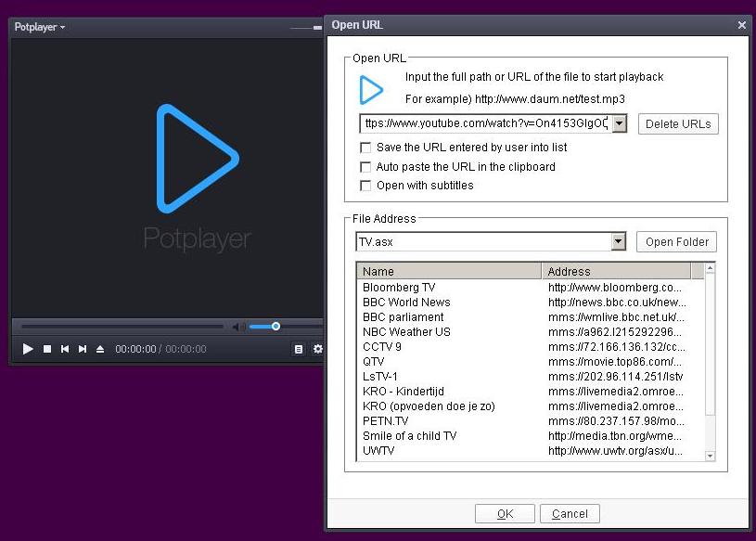Select Bloomberg TV entry

(399, 288)
